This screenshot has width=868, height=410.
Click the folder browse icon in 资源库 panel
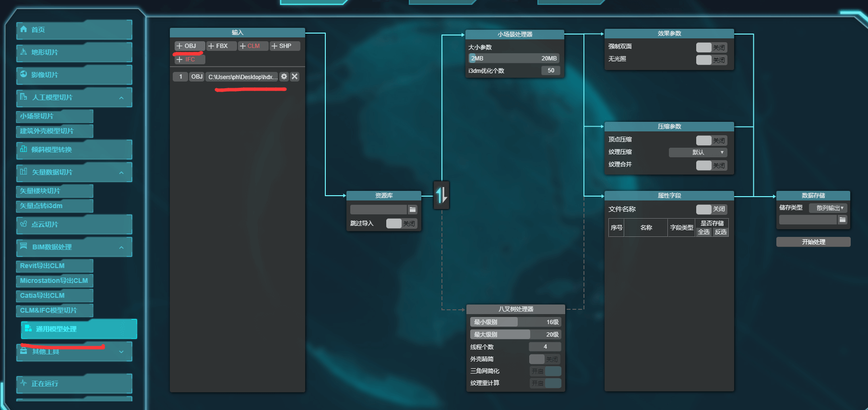413,210
